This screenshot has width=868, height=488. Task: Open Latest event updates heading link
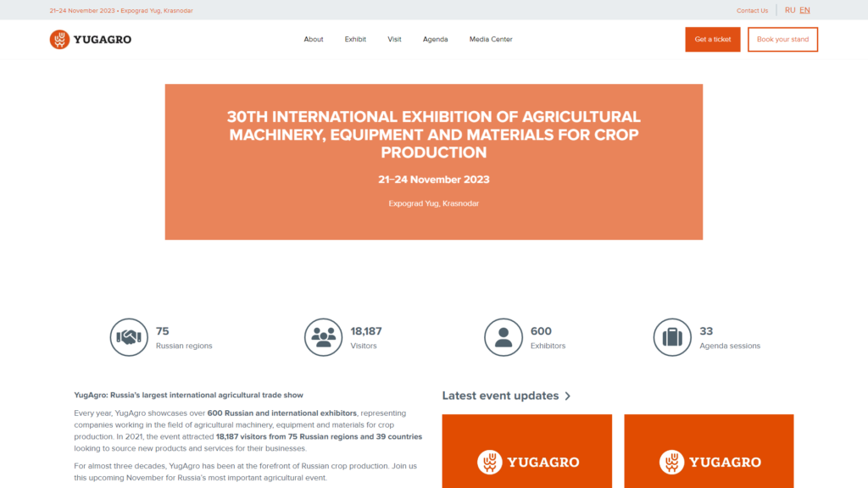point(500,396)
